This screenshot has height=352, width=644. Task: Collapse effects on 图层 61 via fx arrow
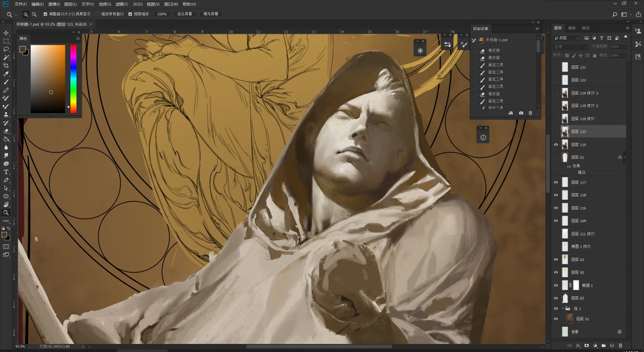click(x=624, y=157)
